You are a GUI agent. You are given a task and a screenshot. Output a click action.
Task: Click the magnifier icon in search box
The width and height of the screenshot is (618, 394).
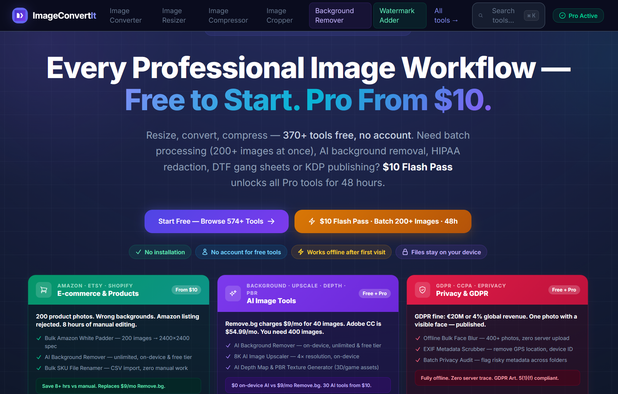coord(481,16)
